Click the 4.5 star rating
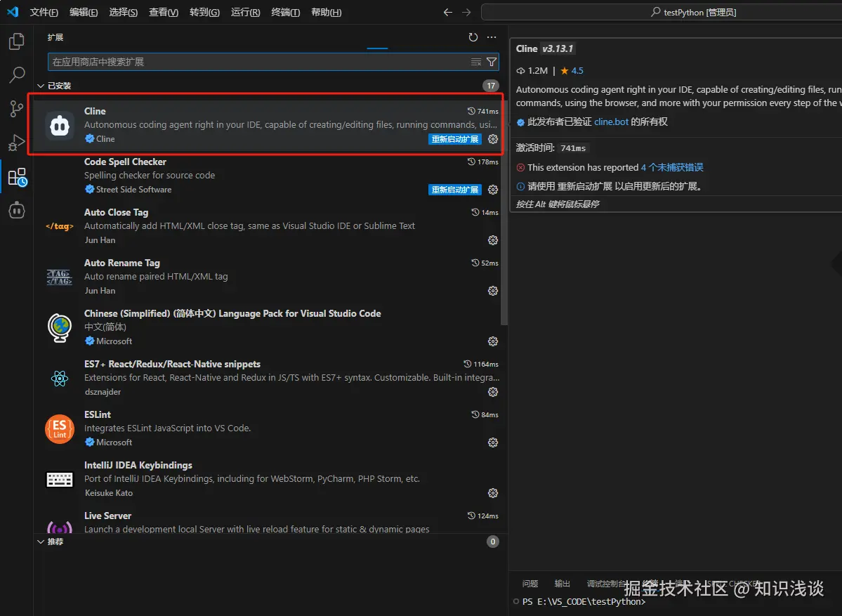Image resolution: width=842 pixels, height=616 pixels. 572,70
